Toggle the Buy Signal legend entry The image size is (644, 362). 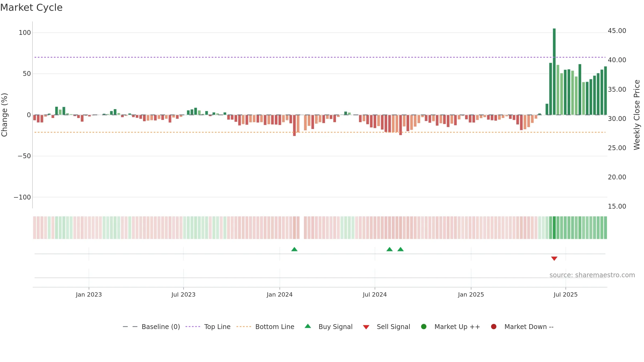(329, 327)
